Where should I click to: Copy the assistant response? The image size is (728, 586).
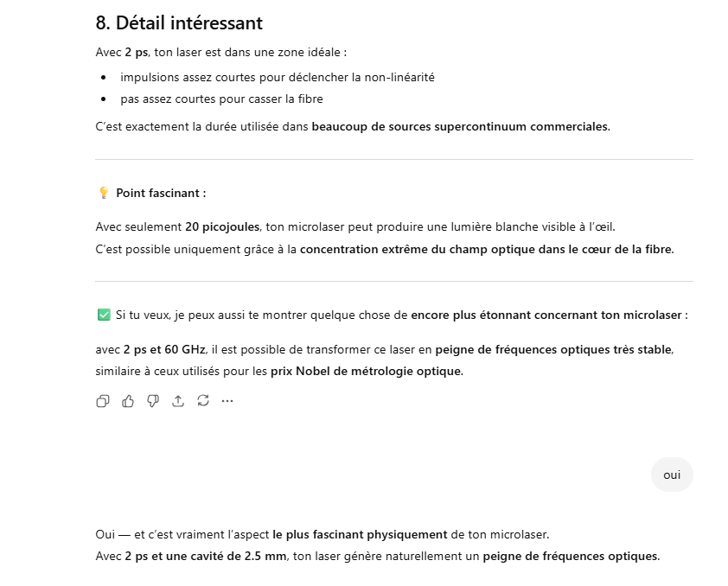[103, 401]
